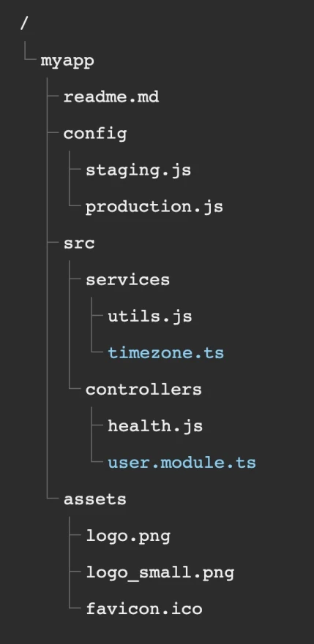Expand the config folder
The height and width of the screenshot is (644, 314).
pos(95,135)
